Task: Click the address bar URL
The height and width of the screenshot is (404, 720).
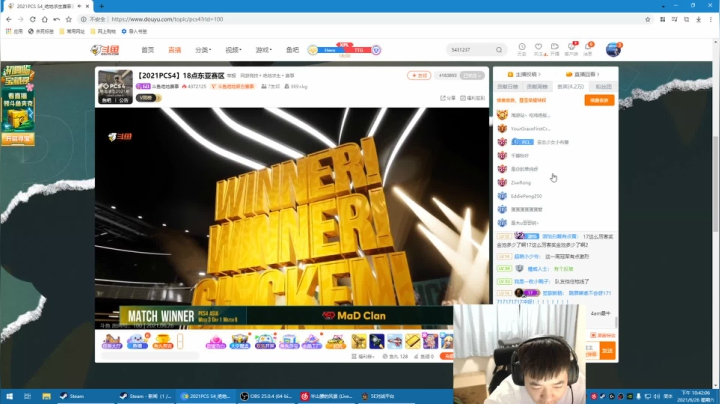Action: (x=167, y=19)
